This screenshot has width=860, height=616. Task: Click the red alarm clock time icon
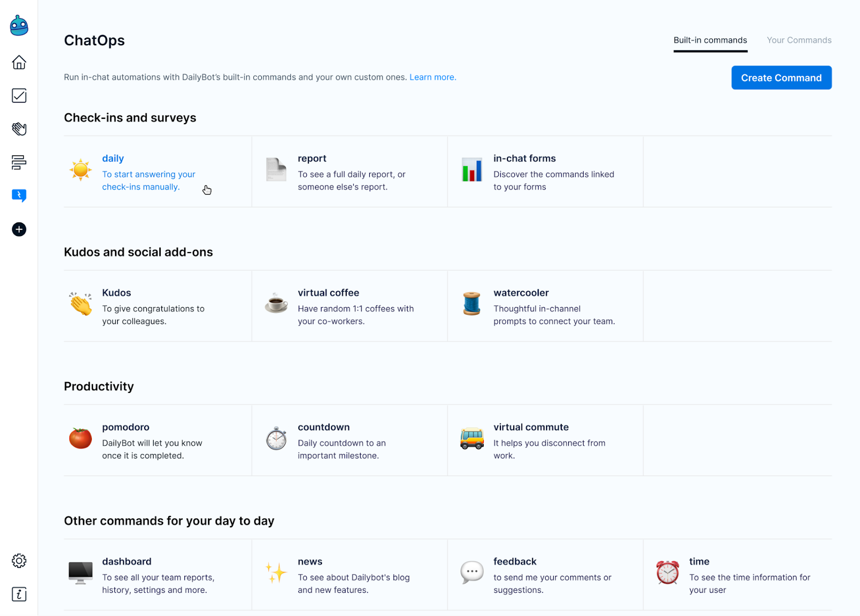pyautogui.click(x=668, y=573)
